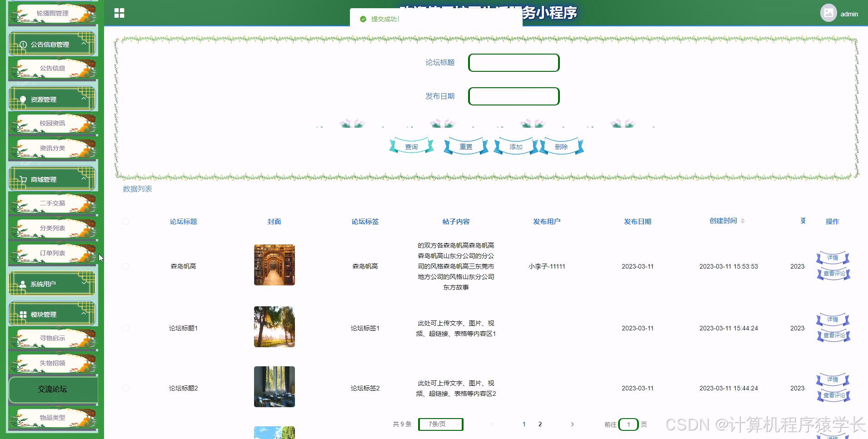Open 资讯分类 menu item

pos(52,148)
